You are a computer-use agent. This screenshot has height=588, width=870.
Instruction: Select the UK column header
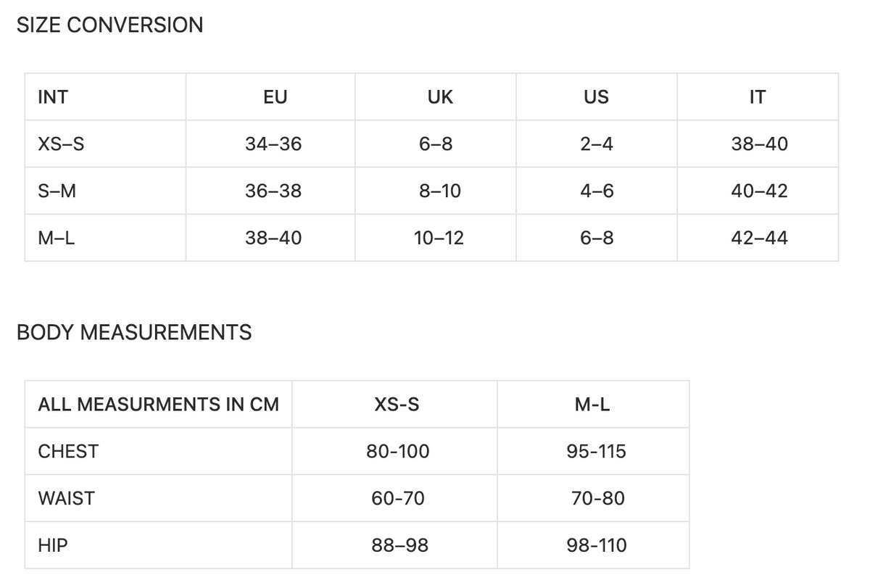[x=440, y=97]
